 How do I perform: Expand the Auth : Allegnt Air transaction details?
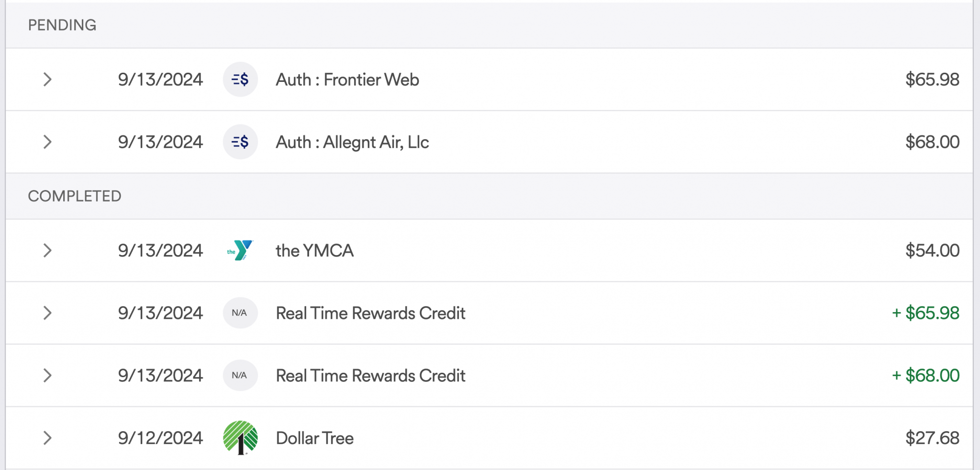click(47, 142)
